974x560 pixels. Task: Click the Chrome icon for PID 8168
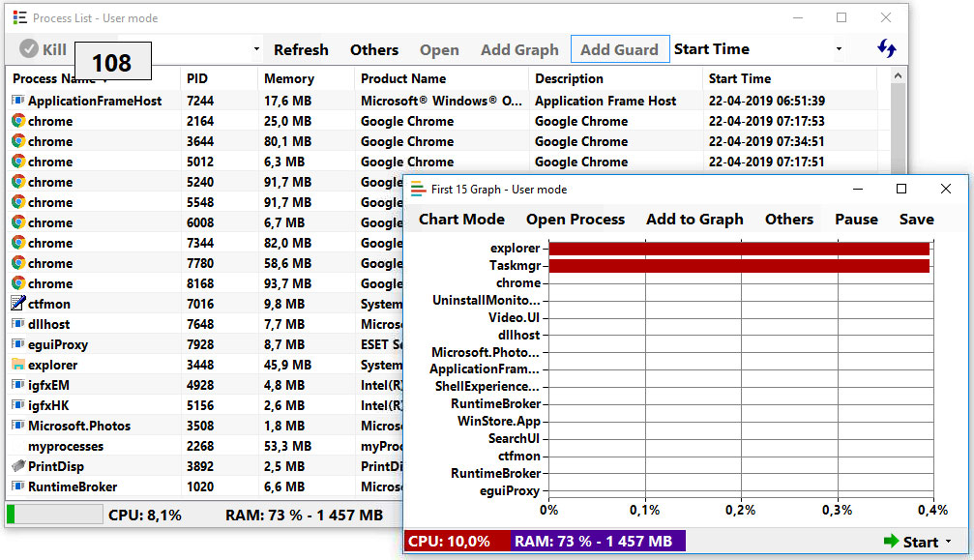[18, 283]
